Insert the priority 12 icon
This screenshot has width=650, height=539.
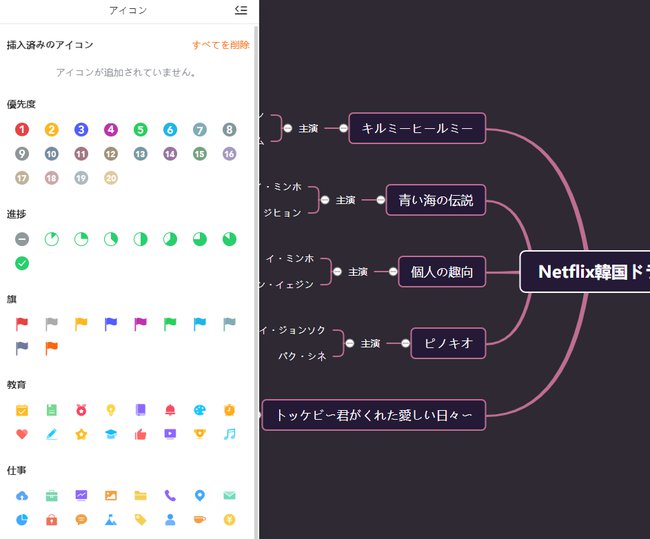(111, 154)
